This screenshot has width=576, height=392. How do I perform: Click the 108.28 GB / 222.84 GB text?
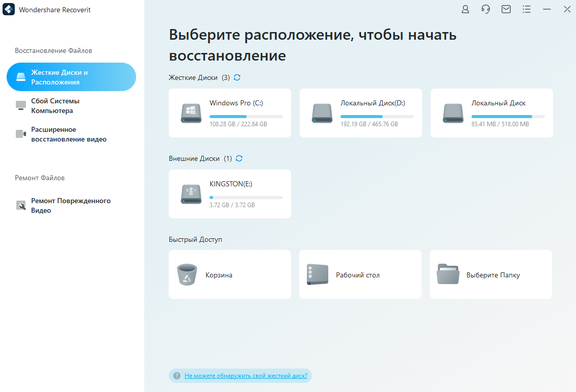click(238, 124)
